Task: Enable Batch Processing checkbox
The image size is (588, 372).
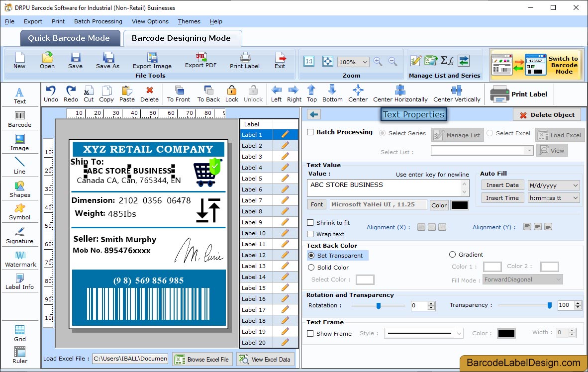Action: (310, 132)
